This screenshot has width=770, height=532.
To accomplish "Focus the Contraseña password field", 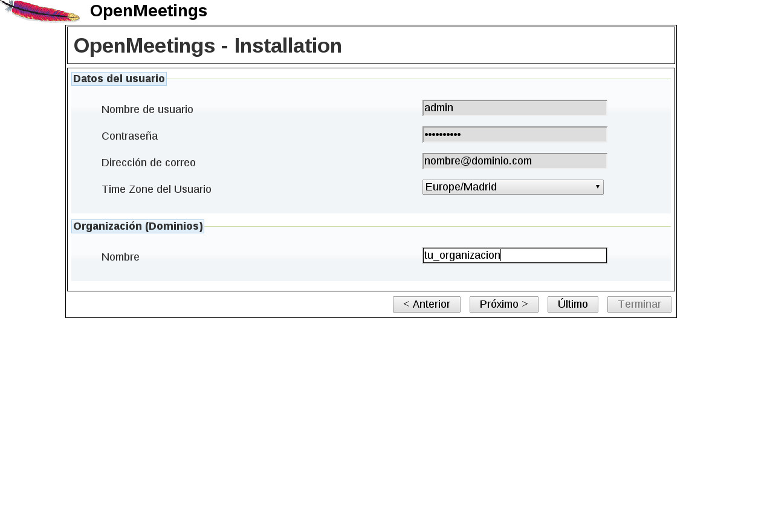I will [x=514, y=134].
